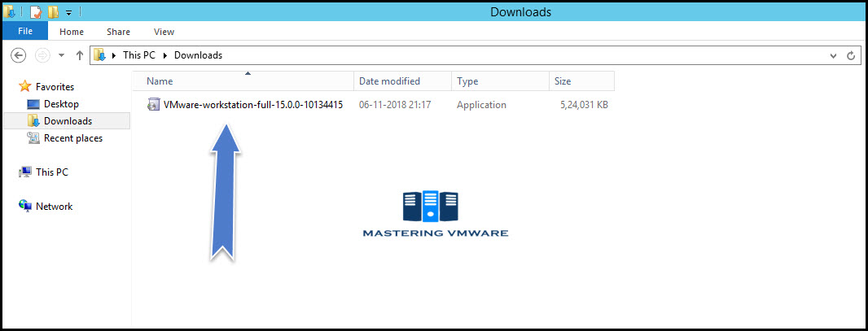The image size is (868, 331).
Task: Click the date 06-11-2018 21:17 cell
Action: [395, 104]
